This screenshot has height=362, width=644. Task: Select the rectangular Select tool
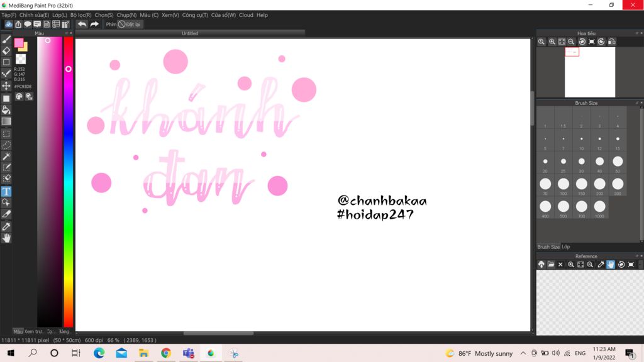(6, 134)
